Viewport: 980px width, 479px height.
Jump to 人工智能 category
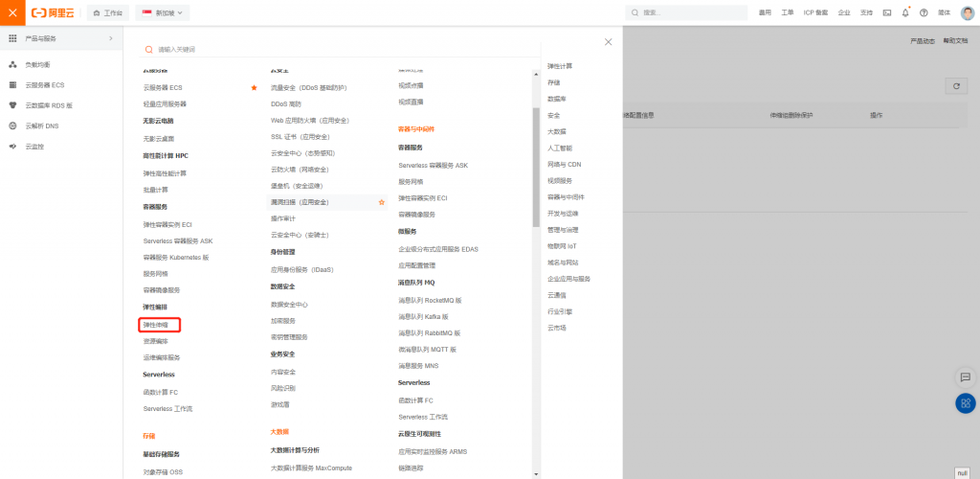point(560,148)
